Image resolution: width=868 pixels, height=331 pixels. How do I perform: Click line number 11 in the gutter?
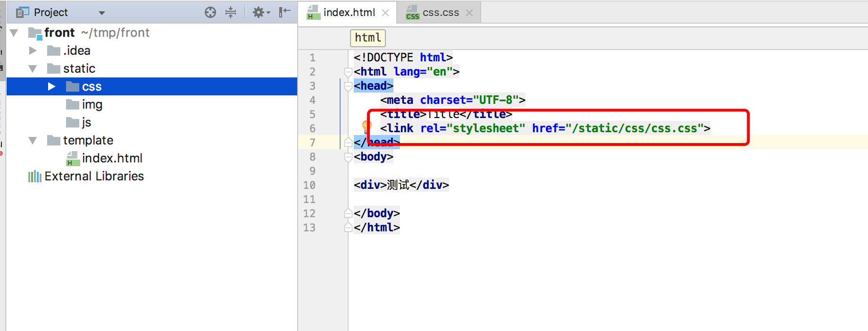(x=309, y=199)
